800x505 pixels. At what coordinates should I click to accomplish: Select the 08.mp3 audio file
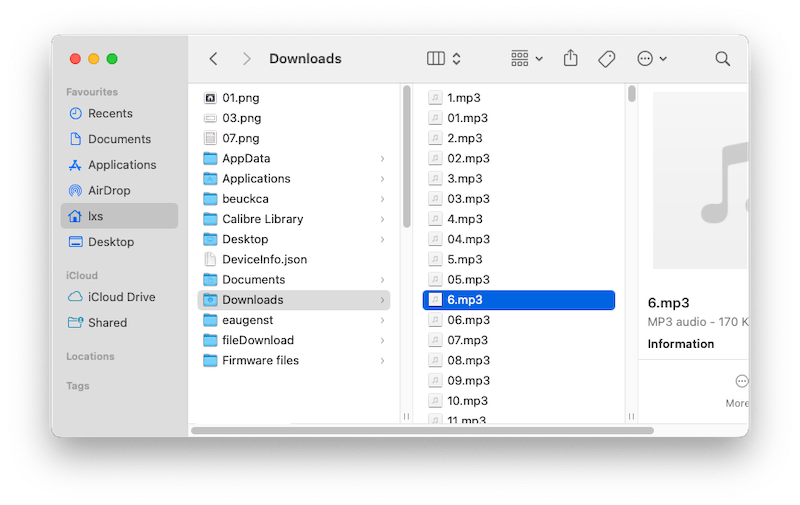468,360
